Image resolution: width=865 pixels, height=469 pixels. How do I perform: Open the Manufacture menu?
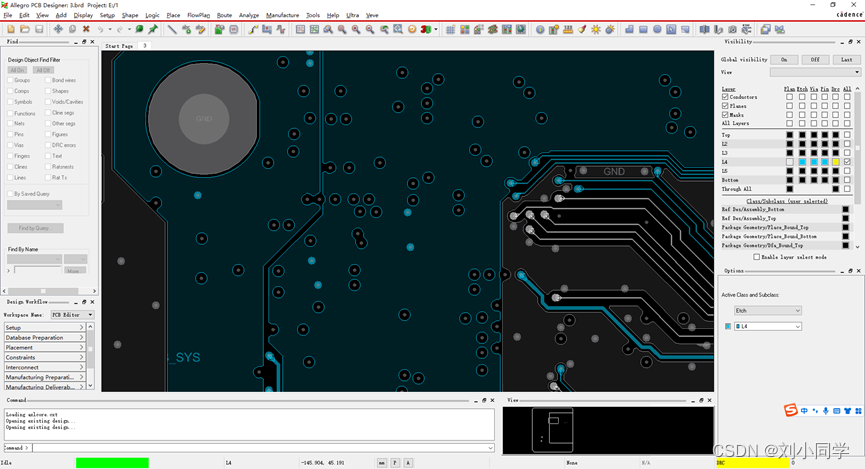[282, 16]
